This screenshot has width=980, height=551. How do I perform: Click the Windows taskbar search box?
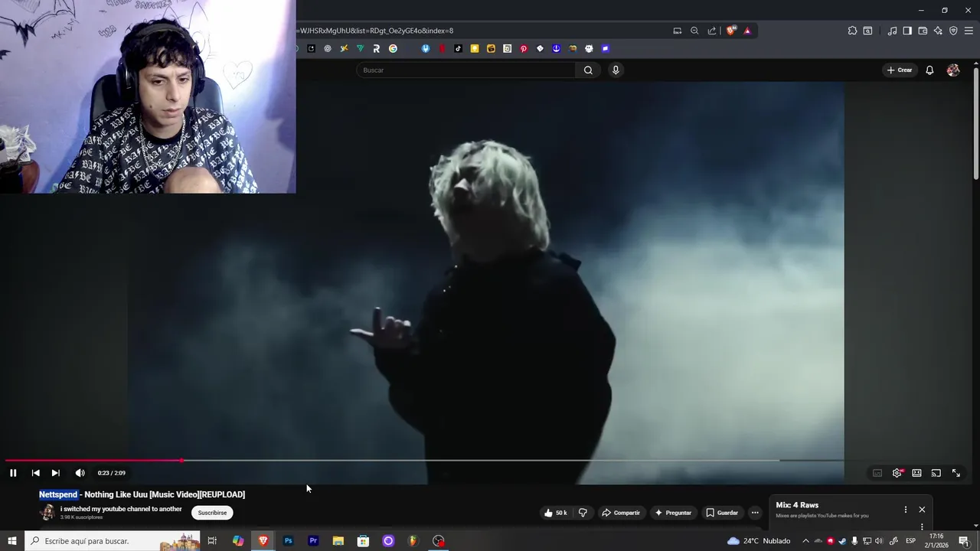113,541
